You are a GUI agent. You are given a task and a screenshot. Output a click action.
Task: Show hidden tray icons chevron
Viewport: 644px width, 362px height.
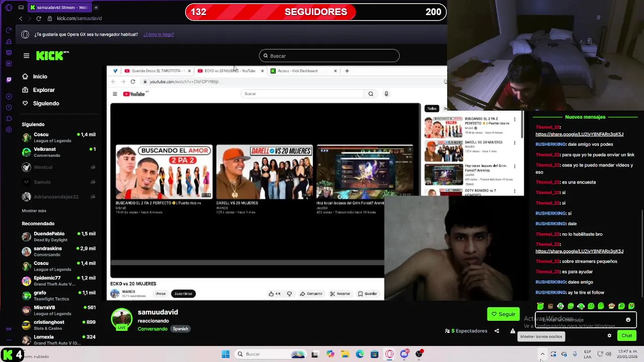click(542, 354)
